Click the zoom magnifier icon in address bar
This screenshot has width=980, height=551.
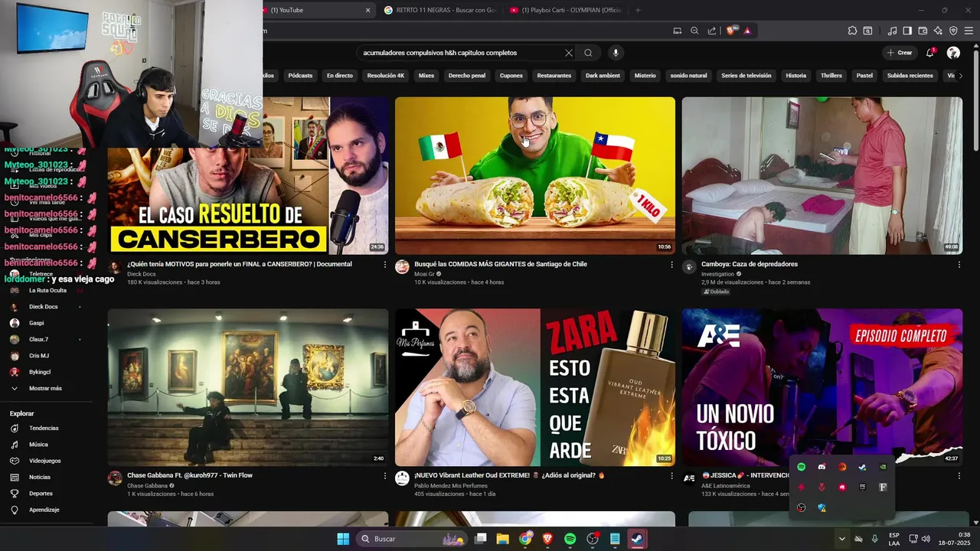[x=694, y=31]
